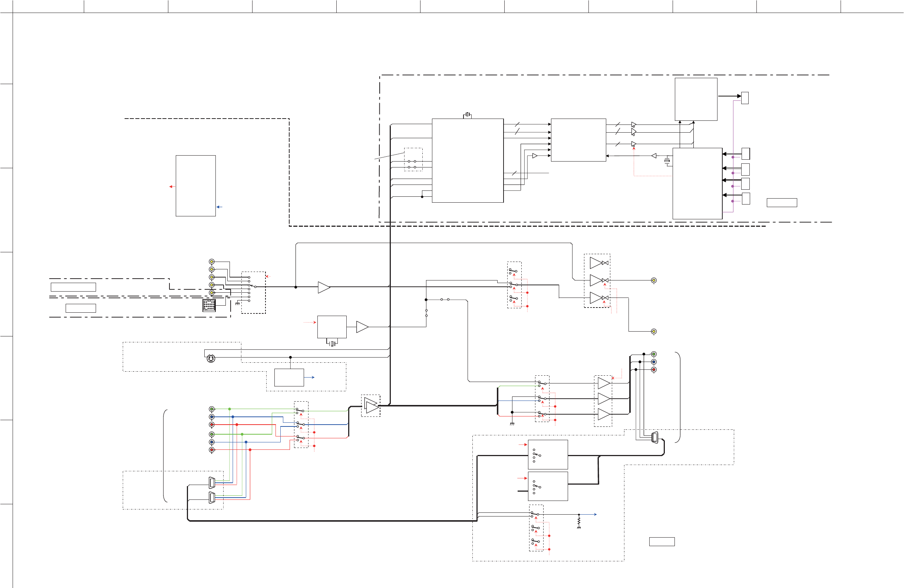This screenshot has height=588, width=904.
Task: Click the red arrow leaving the tall narrow block
Action: pyautogui.click(x=172, y=186)
